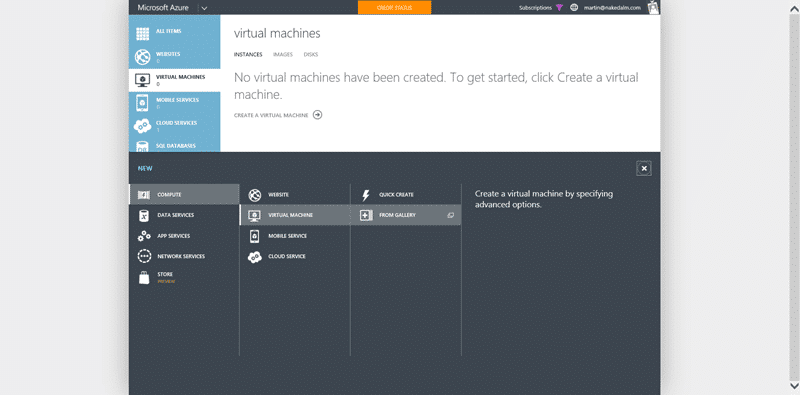Select the Websites globe icon in sidebar
The width and height of the screenshot is (800, 395).
[x=142, y=57]
